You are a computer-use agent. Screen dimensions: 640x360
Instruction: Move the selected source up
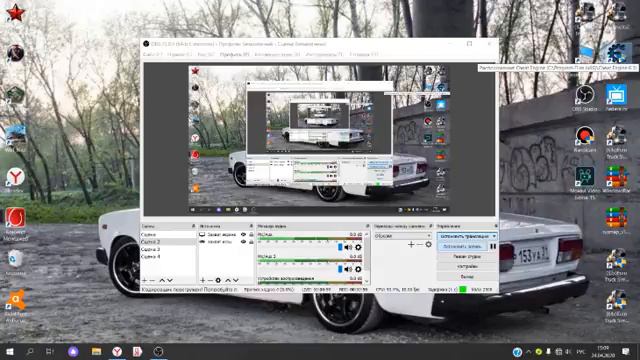pos(228,280)
